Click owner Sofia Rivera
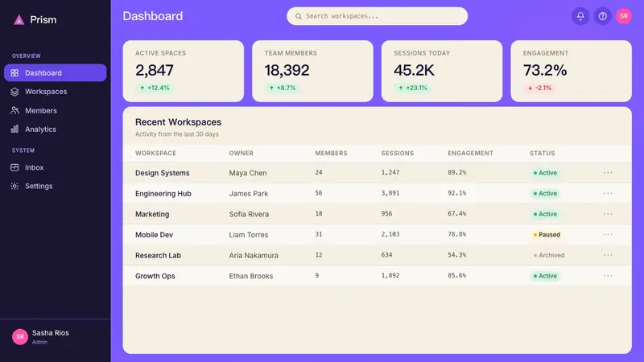The image size is (644, 362). click(x=249, y=214)
